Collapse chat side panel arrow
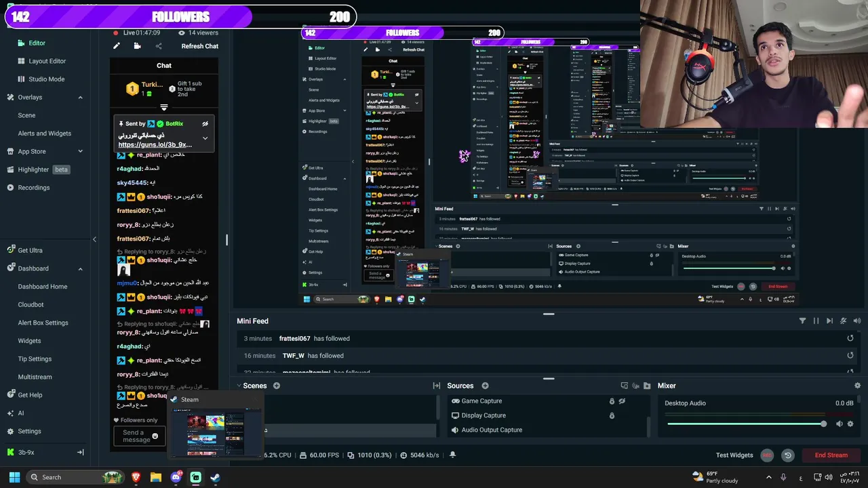Viewport: 868px width, 488px height. [x=94, y=239]
